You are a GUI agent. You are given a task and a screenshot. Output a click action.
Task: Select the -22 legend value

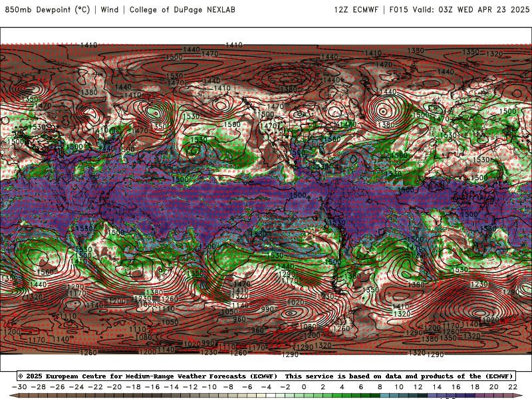coord(95,387)
